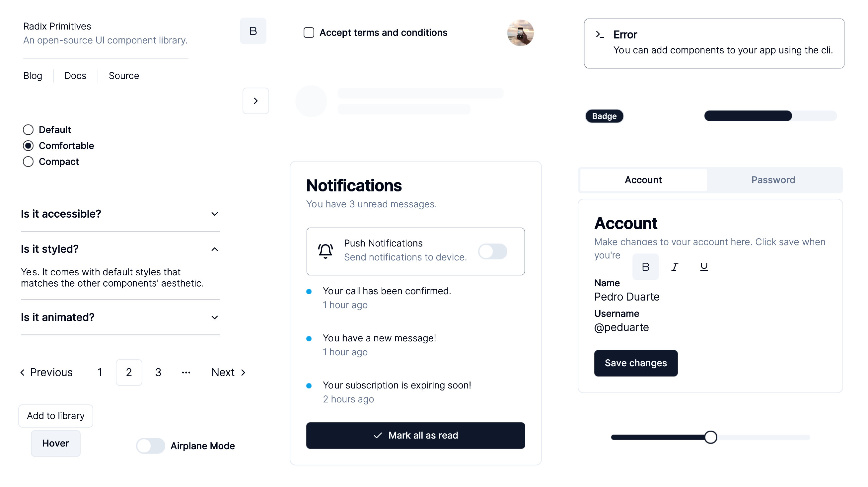Enable the Accept terms and conditions checkbox

pos(309,32)
